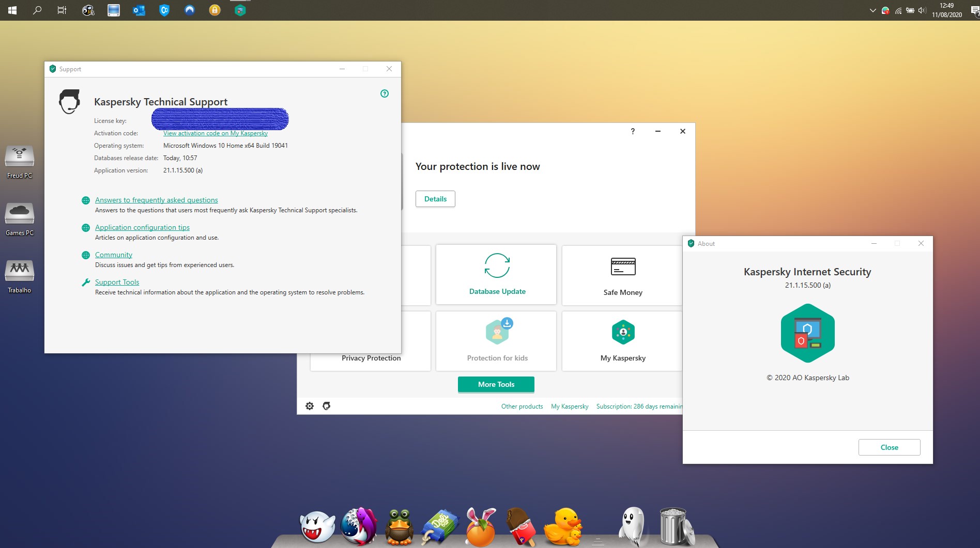Open the yellow padlock taskbar app
This screenshot has width=980, height=548.
click(x=215, y=10)
